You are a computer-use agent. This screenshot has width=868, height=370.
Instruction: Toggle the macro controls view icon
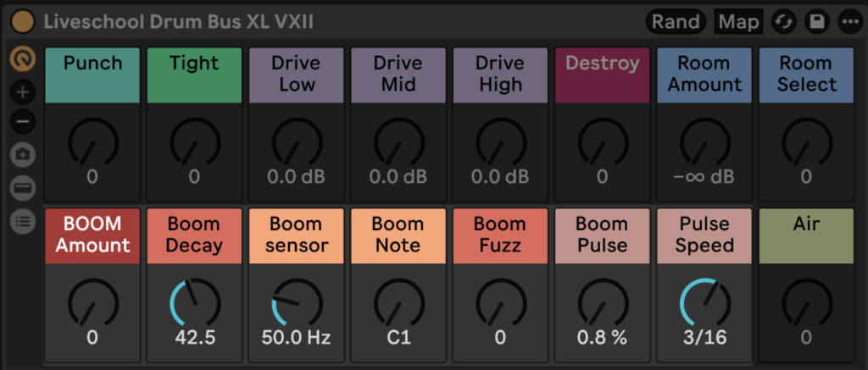(x=23, y=59)
